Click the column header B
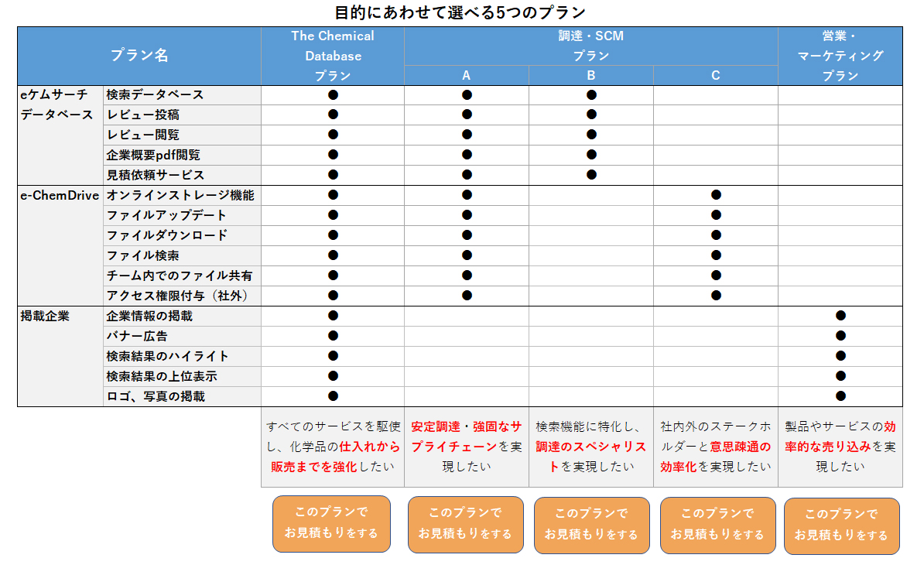The height and width of the screenshot is (565, 924). click(x=591, y=75)
